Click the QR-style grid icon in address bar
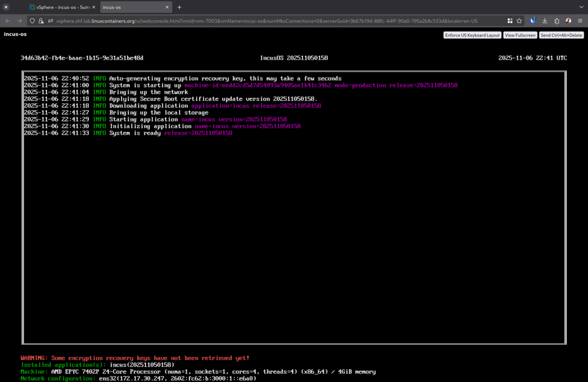The image size is (588, 382). point(510,21)
